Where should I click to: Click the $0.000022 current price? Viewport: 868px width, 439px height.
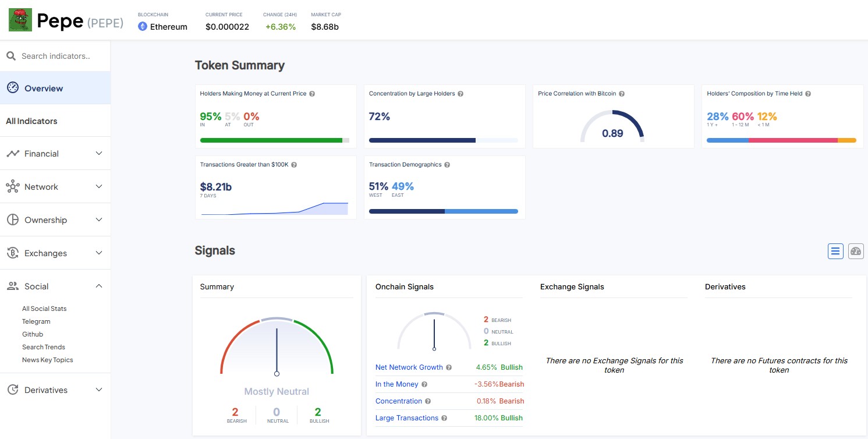(228, 27)
